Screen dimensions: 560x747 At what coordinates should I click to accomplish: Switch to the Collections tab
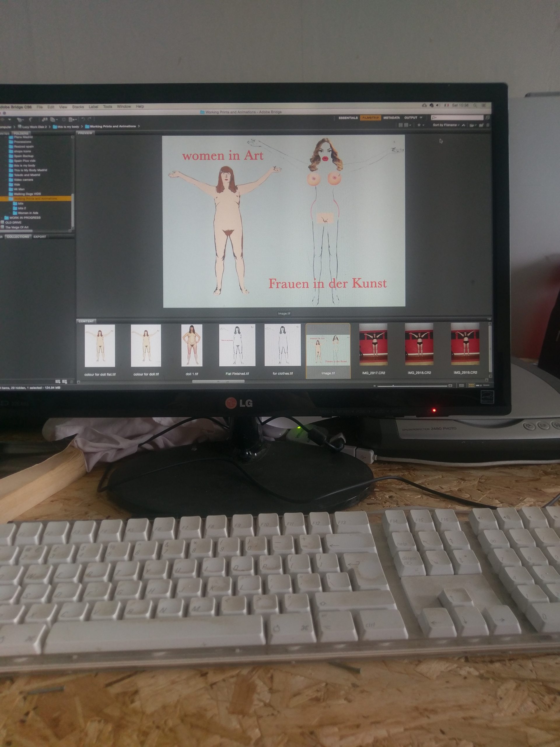[x=18, y=237]
